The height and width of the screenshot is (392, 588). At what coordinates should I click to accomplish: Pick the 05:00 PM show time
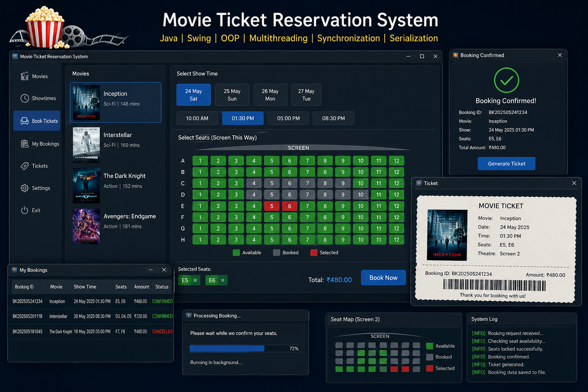[x=288, y=118]
